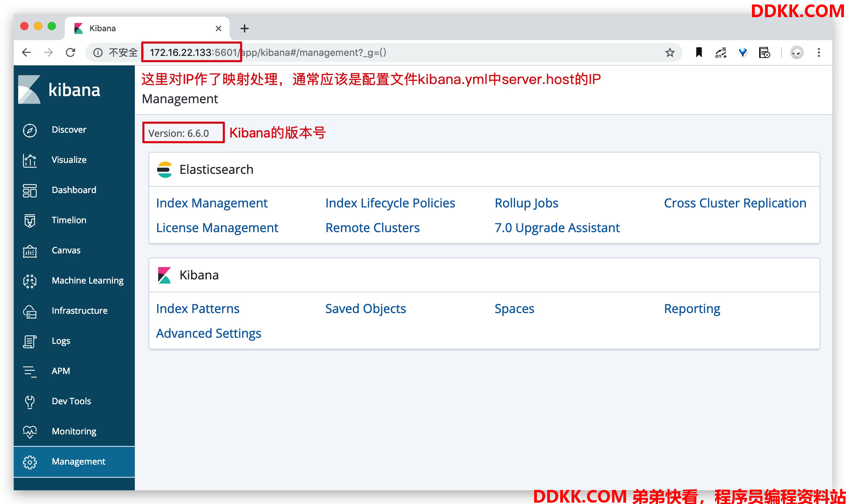Select Machine Learning label in sidebar
This screenshot has height=504, width=846.
pos(87,281)
